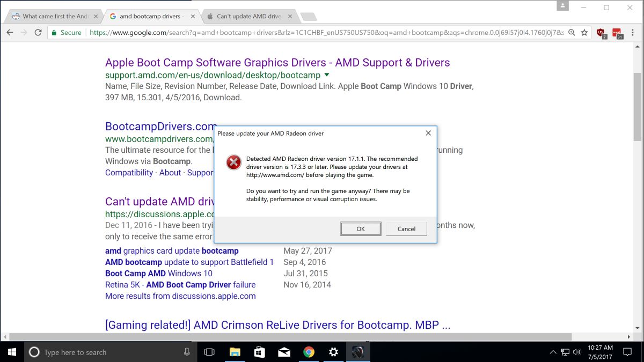Click Chrome's forward arrow
This screenshot has width=644, height=362.
coord(24,33)
